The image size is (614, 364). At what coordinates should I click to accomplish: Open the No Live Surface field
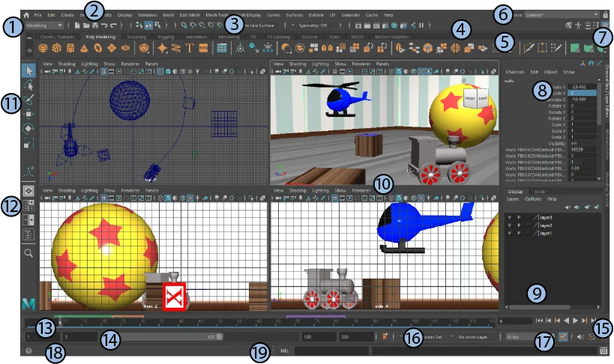(259, 25)
